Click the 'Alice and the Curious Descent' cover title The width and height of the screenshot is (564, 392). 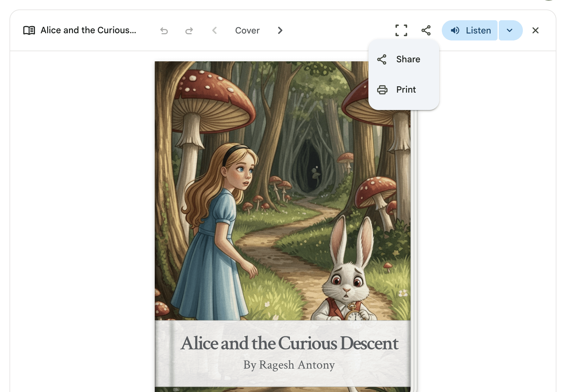[289, 343]
